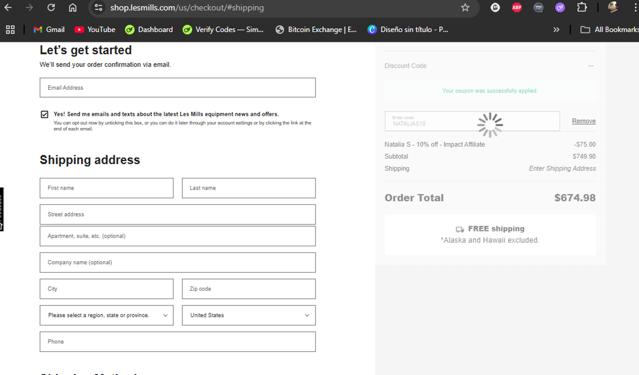Focus the City field

pyautogui.click(x=106, y=289)
